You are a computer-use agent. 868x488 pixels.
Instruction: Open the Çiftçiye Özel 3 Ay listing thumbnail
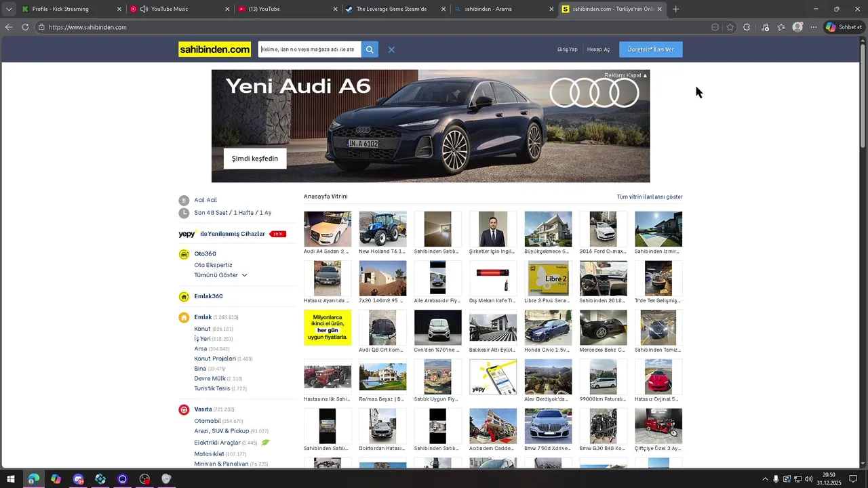click(658, 426)
